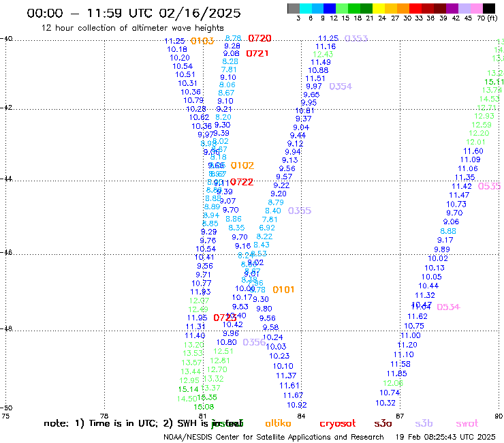Click the wave height value 9.89
The height and width of the screenshot is (443, 504).
click(442, 249)
